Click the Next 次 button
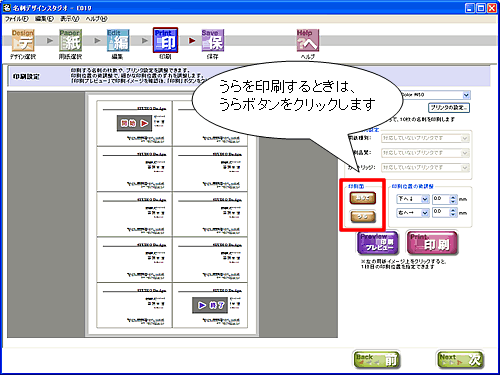This screenshot has height=375, width=500. click(460, 360)
